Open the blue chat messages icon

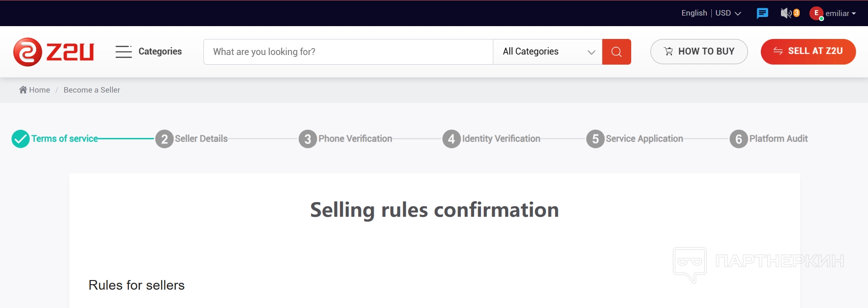762,13
